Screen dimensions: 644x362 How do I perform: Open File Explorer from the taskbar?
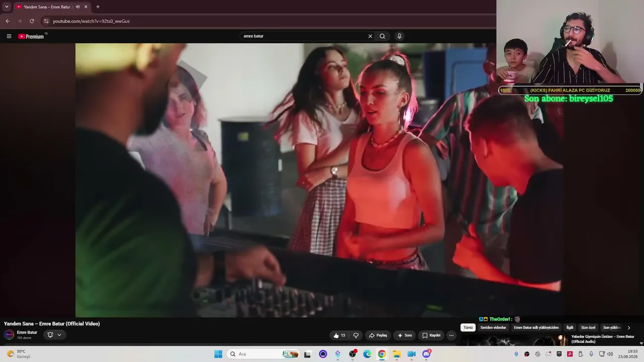pyautogui.click(x=396, y=354)
